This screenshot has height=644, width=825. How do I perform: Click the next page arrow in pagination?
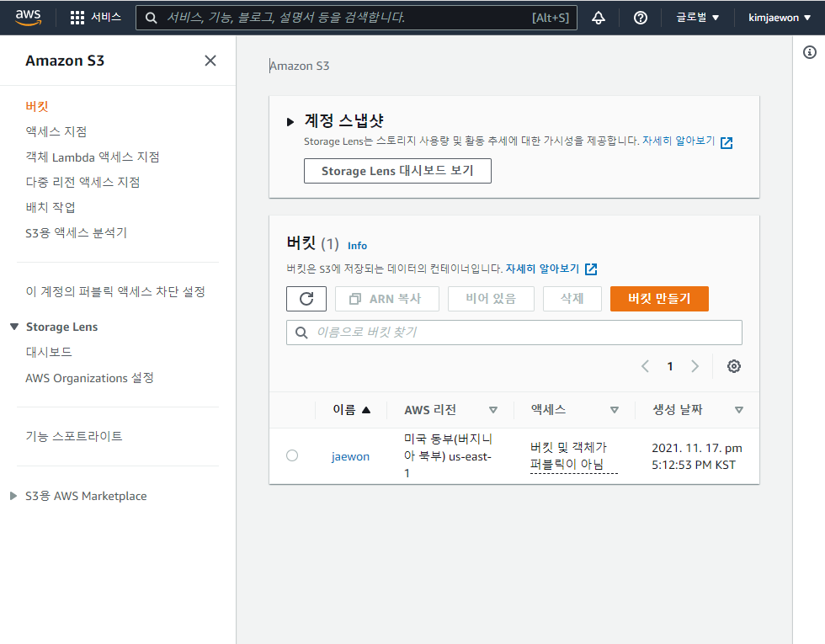[x=695, y=366]
